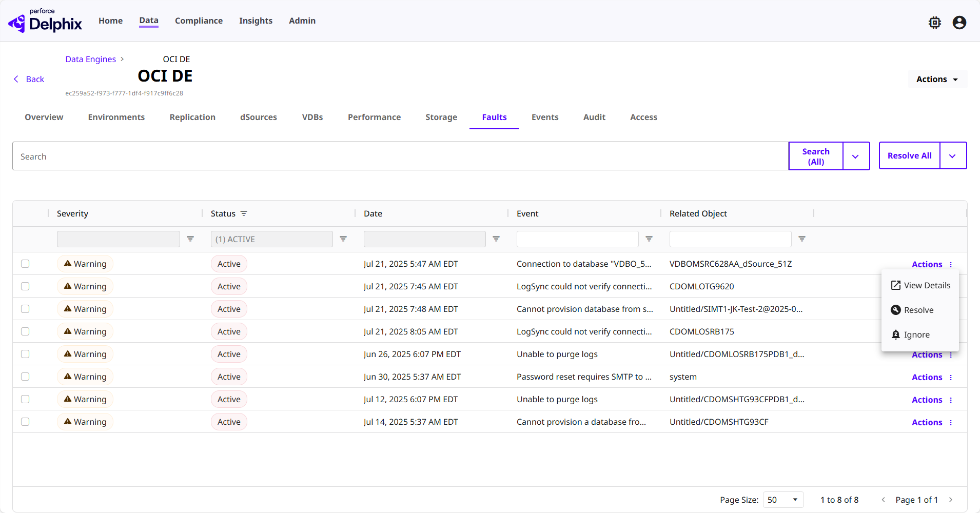Image resolution: width=980 pixels, height=513 pixels.
Task: Select checkbox for Jul 21 7:48 AM fault
Action: click(x=25, y=309)
